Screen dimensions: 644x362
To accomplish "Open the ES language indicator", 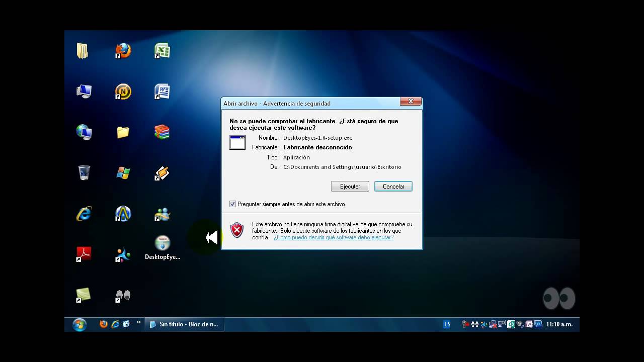I will pyautogui.click(x=447, y=324).
